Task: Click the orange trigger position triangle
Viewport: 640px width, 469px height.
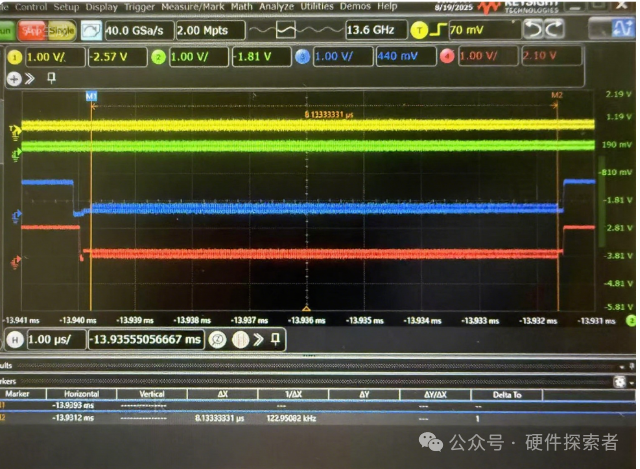Action: [307, 308]
